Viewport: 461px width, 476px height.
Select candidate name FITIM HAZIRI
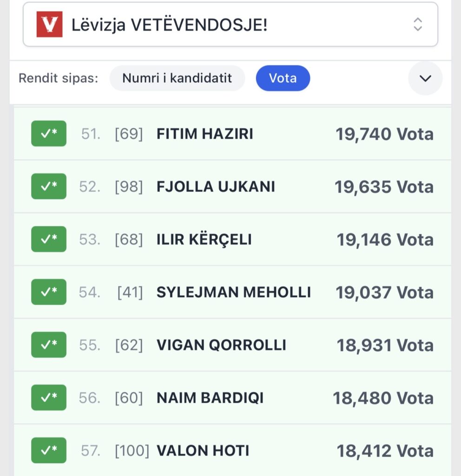coord(205,134)
